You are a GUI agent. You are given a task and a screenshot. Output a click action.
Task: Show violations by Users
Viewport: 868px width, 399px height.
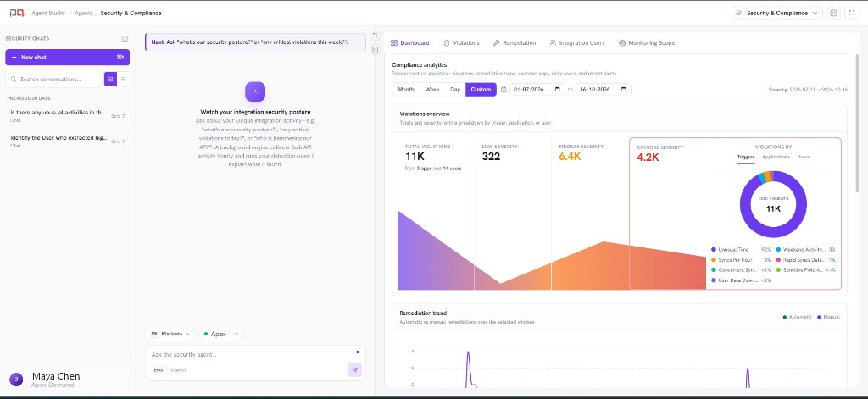pos(804,158)
